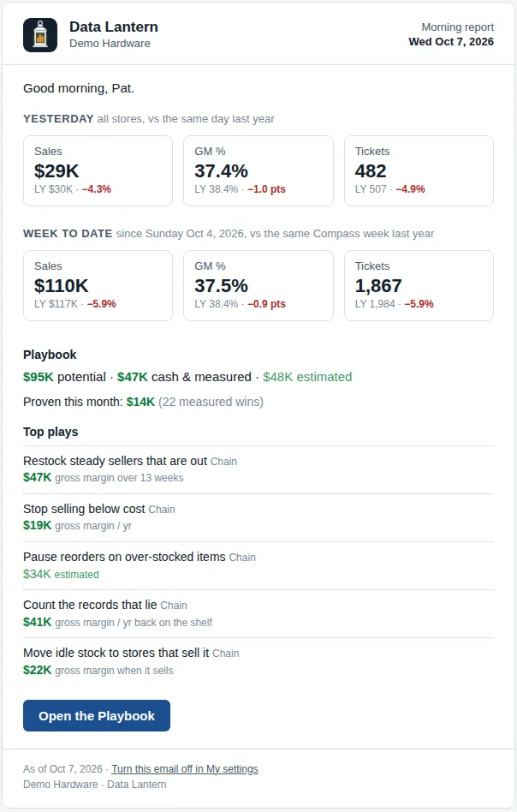Select week-to-date Sales value '$110K'
Viewport: 517px width, 812px height.
click(x=61, y=286)
